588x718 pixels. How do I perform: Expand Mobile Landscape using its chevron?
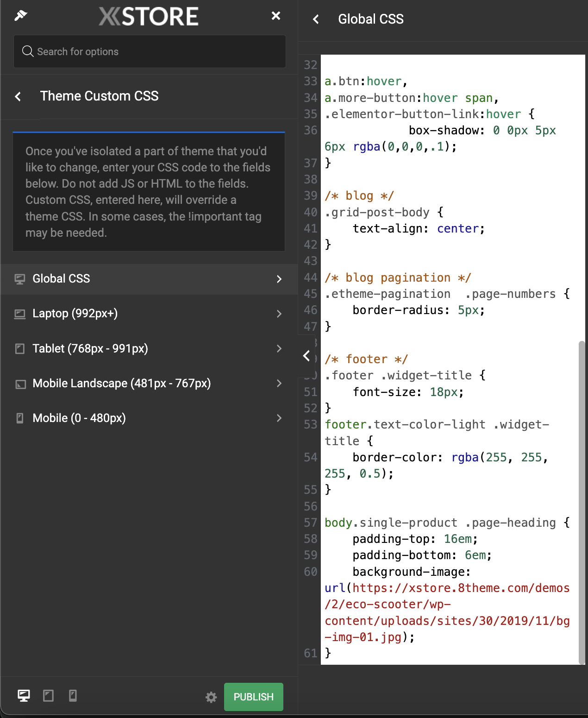(x=279, y=383)
